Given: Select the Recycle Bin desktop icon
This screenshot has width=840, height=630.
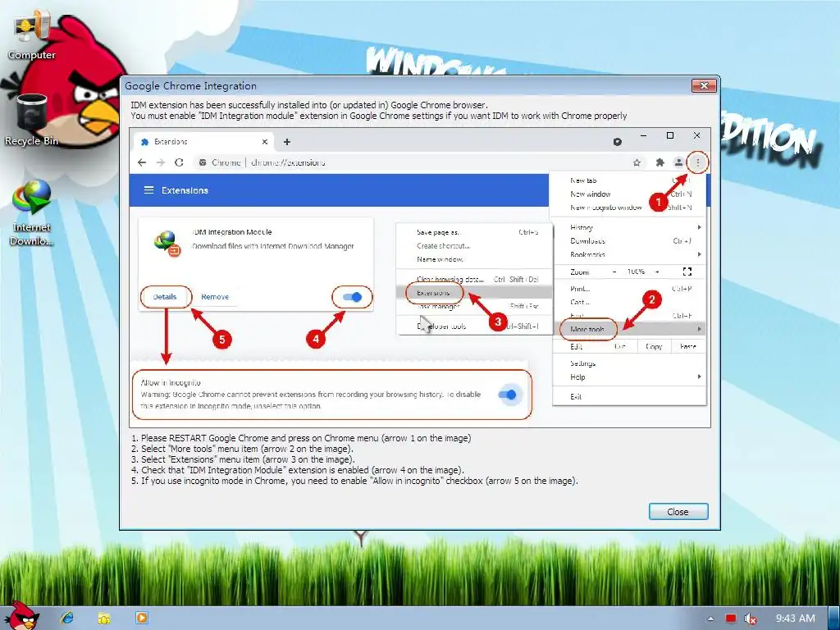Looking at the screenshot, I should tap(32, 120).
